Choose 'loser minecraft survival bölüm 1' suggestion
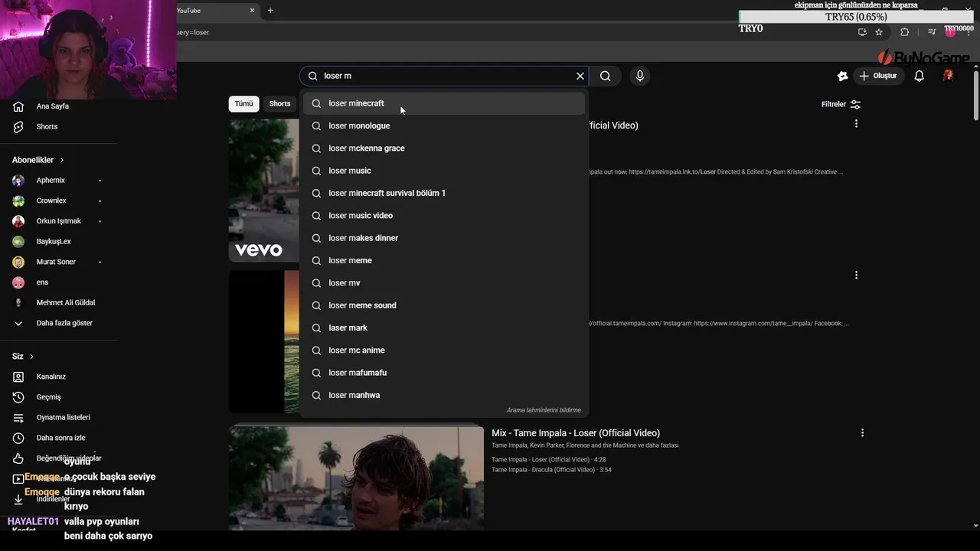The height and width of the screenshot is (551, 980). click(x=444, y=193)
